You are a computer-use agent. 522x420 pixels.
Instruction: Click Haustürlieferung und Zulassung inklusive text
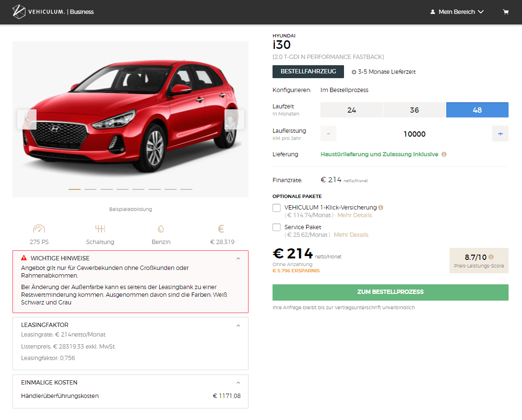379,154
